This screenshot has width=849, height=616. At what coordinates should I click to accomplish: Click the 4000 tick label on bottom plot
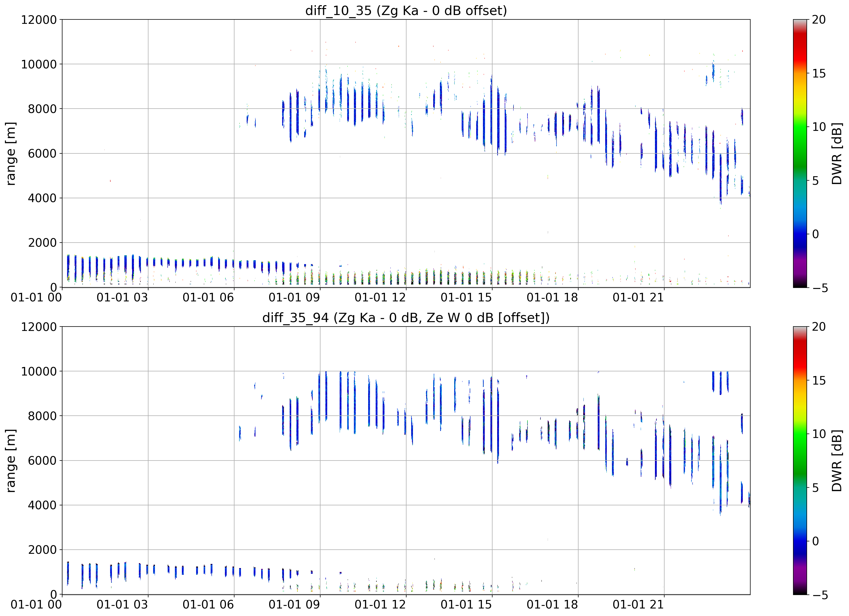(x=42, y=505)
